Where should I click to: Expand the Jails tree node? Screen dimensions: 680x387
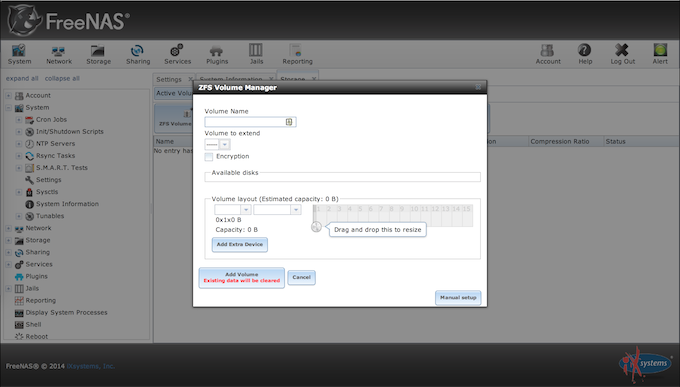pyautogui.click(x=8, y=289)
